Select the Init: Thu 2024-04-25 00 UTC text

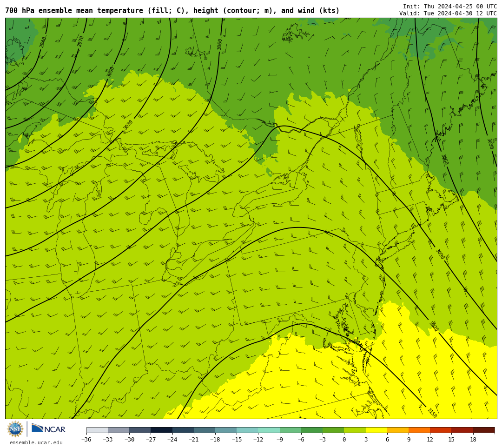click(x=449, y=7)
